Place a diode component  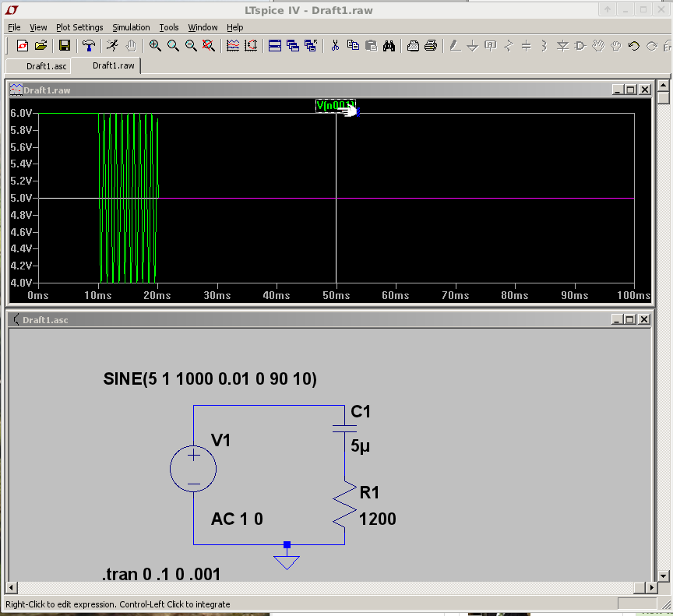pyautogui.click(x=562, y=46)
